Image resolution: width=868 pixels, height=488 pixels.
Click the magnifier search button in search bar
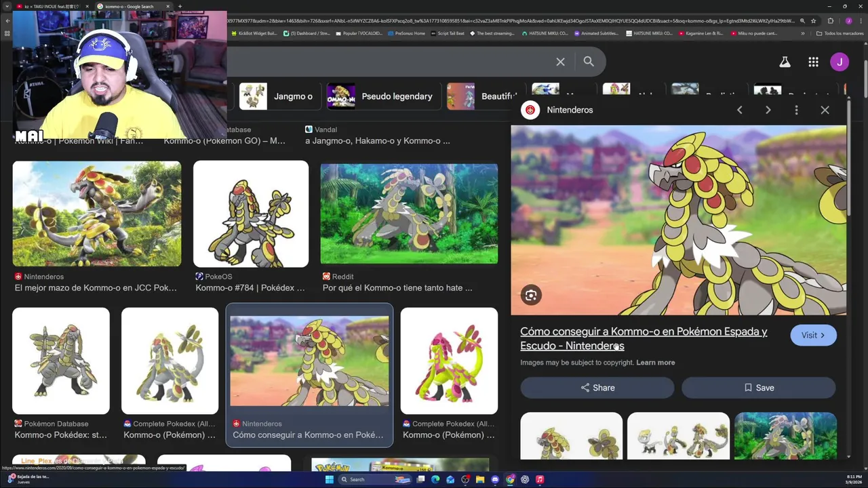click(x=589, y=62)
